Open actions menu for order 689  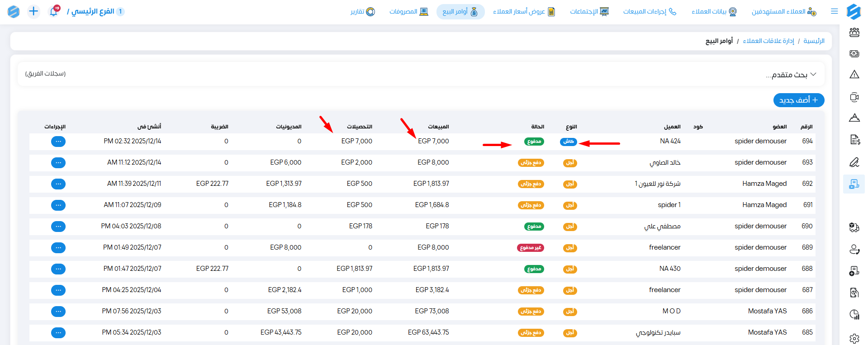pos(58,248)
